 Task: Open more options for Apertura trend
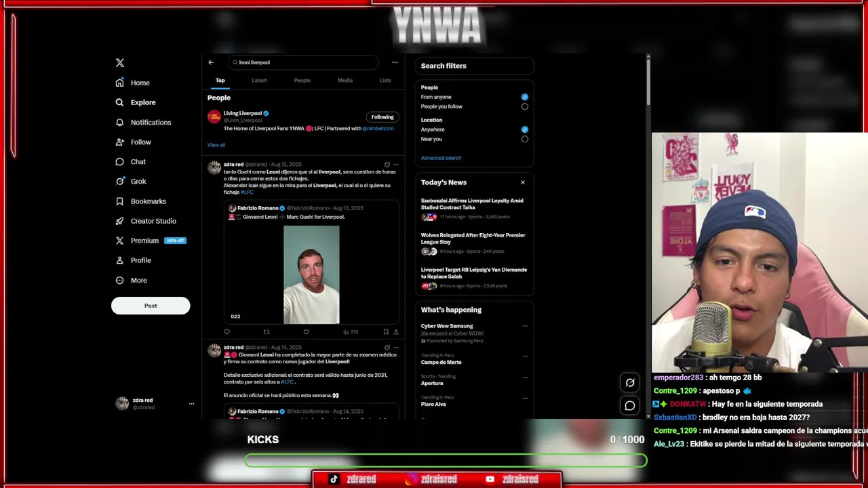coord(525,377)
